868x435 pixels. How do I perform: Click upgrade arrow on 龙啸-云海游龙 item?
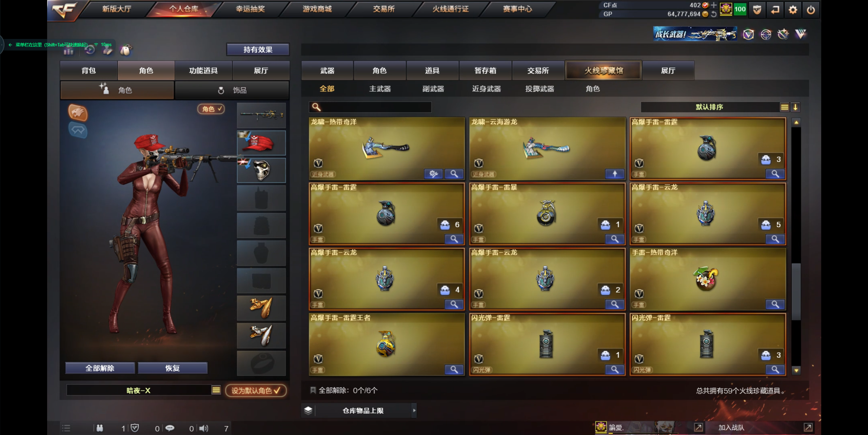[615, 174]
